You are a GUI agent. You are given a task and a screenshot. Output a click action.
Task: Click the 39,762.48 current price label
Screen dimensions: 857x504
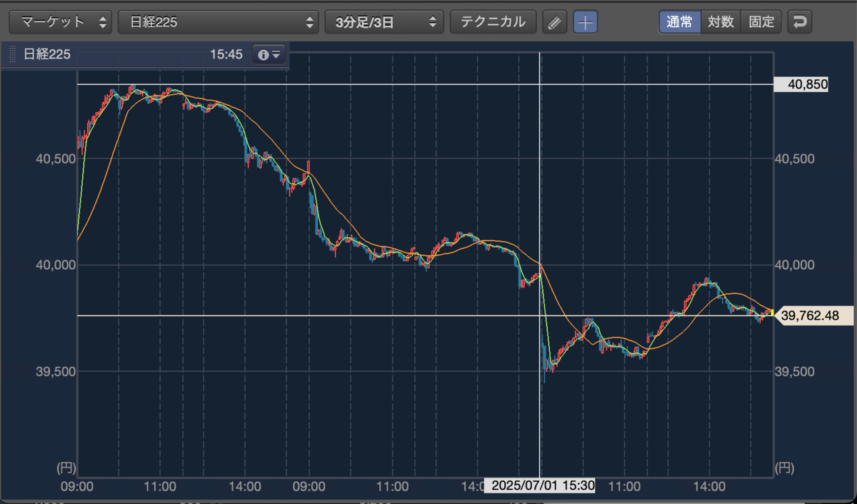point(813,316)
